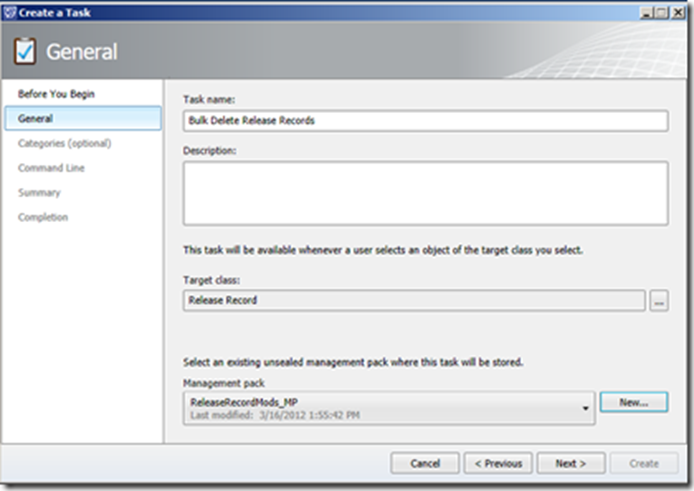Image resolution: width=694 pixels, height=491 pixels.
Task: Cancel the Create a Task wizard
Action: (425, 463)
